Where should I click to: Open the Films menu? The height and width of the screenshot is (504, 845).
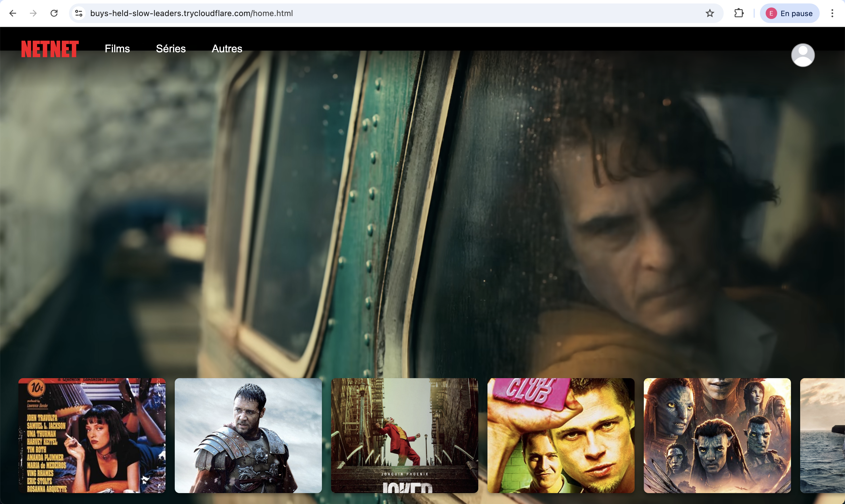click(x=117, y=49)
